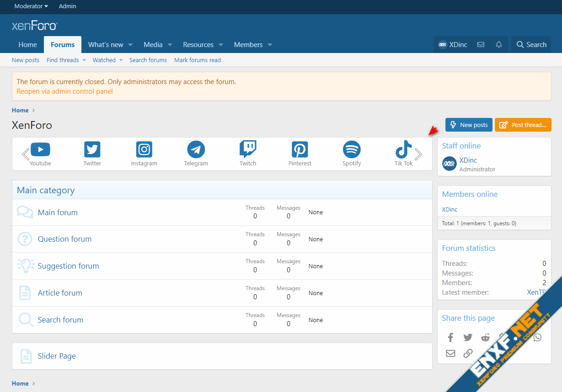Open the Admin menu item
This screenshot has width=562, height=392.
pos(67,6)
